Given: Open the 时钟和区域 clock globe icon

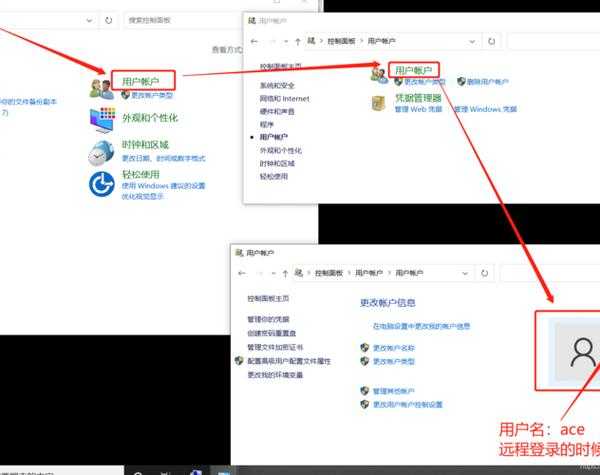Looking at the screenshot, I should coord(101,153).
